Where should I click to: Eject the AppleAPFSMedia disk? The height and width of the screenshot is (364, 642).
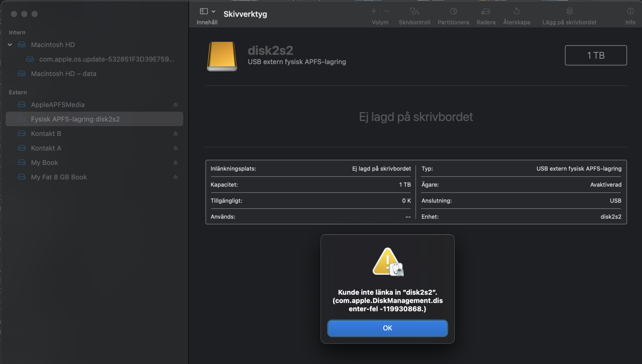(x=175, y=105)
